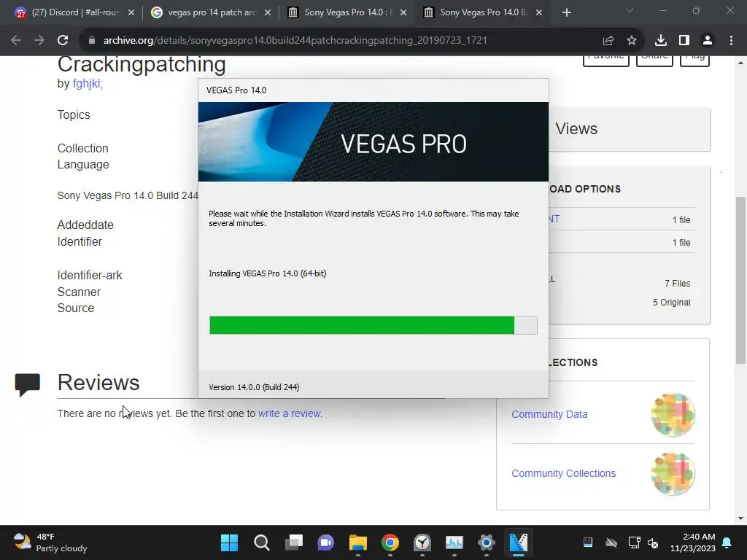747x560 pixels.
Task: Open the fghjkl; uploader link
Action: pos(88,83)
